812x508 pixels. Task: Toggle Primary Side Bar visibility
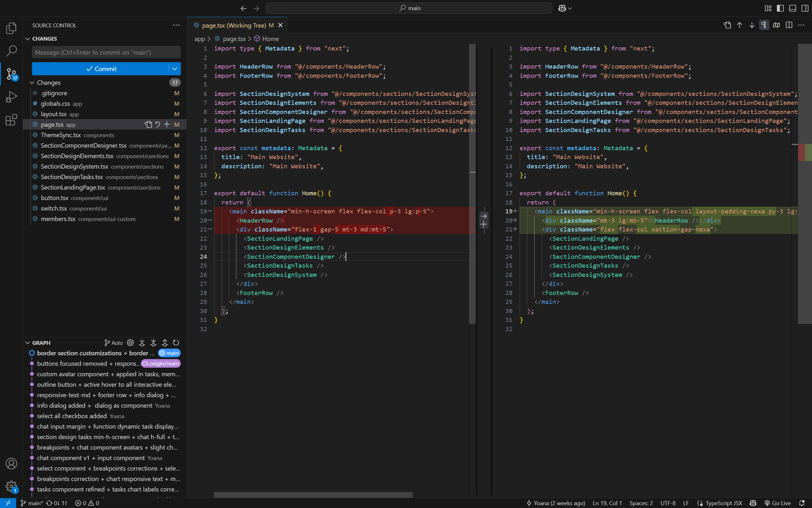[x=780, y=8]
